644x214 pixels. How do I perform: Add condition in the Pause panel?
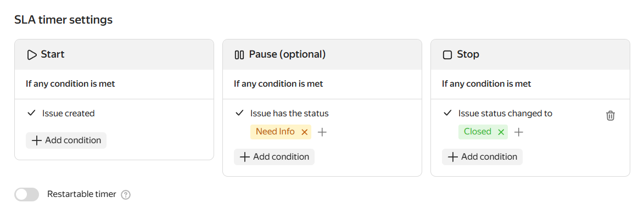(x=275, y=157)
